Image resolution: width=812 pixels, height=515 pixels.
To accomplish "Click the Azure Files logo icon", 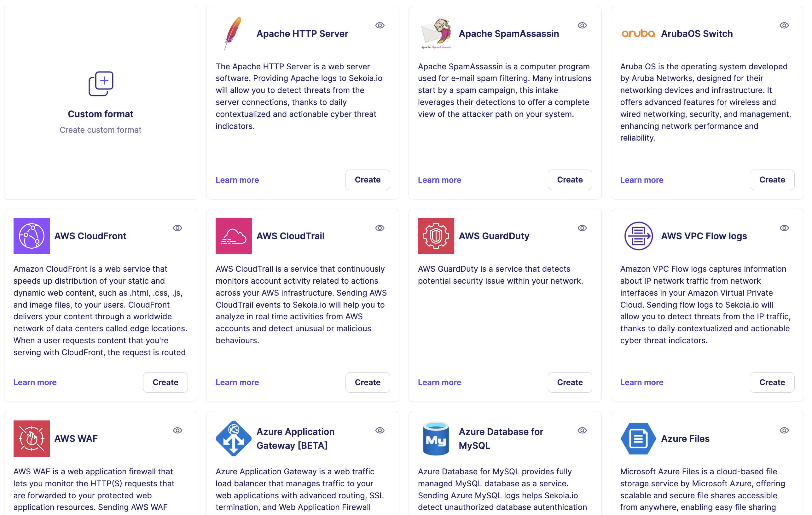I will pyautogui.click(x=638, y=438).
